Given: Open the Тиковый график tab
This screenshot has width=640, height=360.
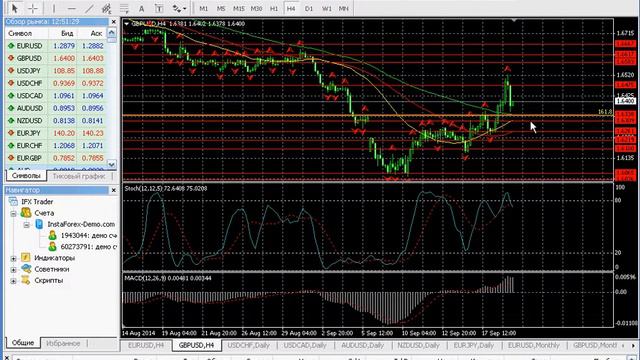Looking at the screenshot, I should [79, 176].
